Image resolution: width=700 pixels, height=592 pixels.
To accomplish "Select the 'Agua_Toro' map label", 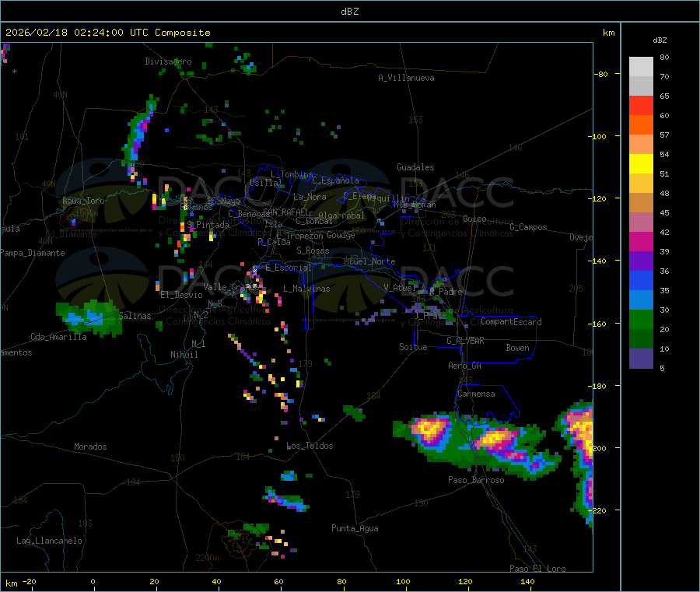I will click(x=83, y=201).
